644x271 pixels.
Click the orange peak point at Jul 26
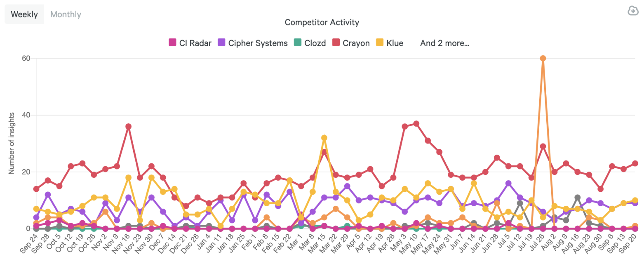pos(543,58)
